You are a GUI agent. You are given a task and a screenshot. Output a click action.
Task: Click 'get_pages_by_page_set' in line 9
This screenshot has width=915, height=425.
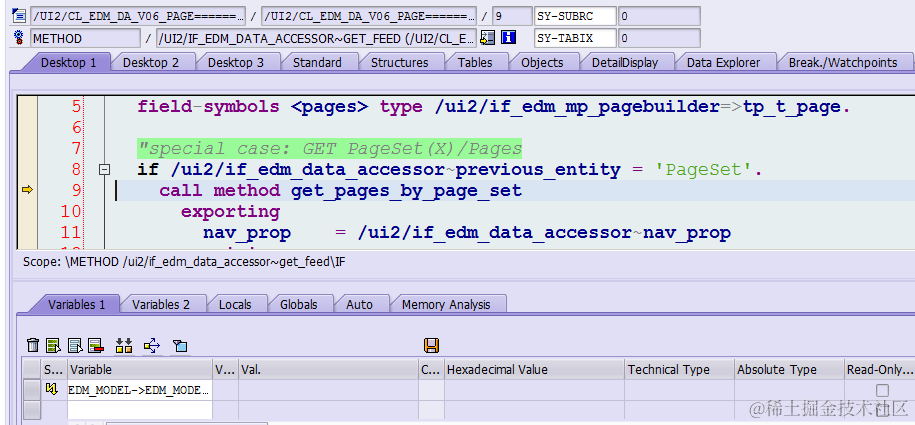click(406, 190)
